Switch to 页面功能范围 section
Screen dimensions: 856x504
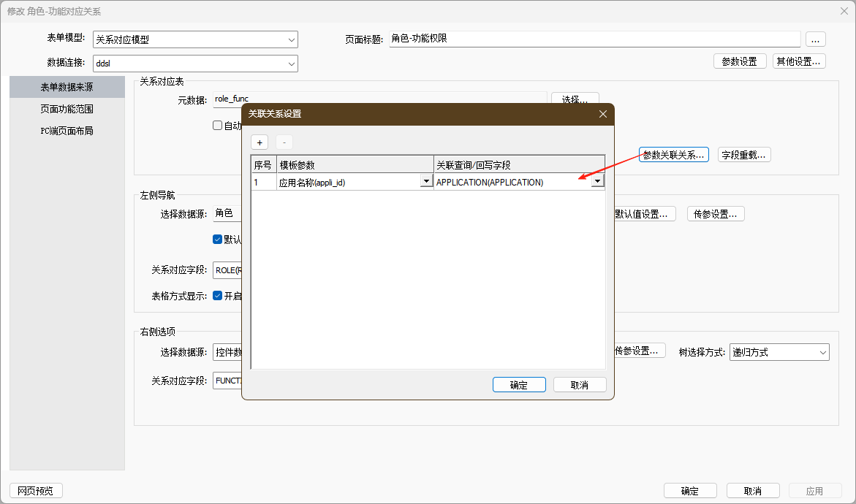[67, 109]
